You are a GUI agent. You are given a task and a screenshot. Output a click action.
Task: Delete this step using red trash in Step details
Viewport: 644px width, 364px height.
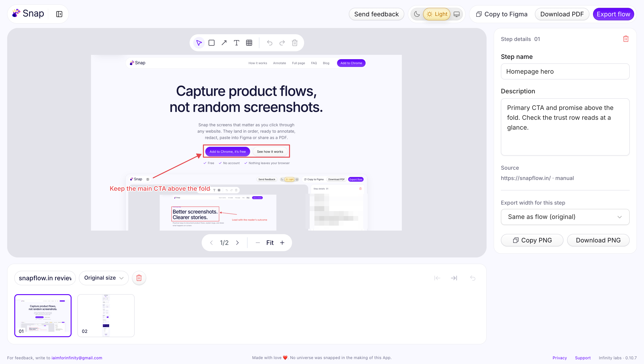(x=626, y=39)
